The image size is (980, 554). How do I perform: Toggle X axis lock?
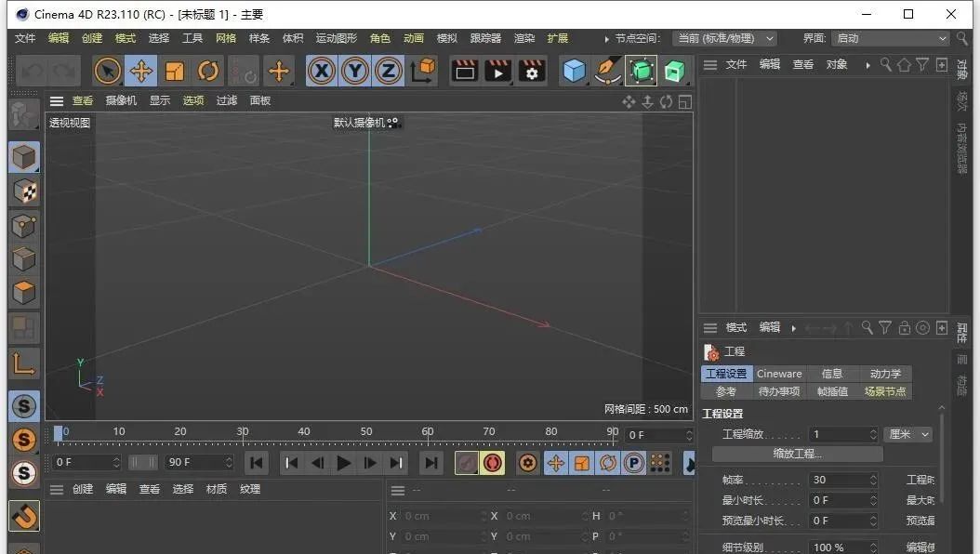[x=322, y=71]
